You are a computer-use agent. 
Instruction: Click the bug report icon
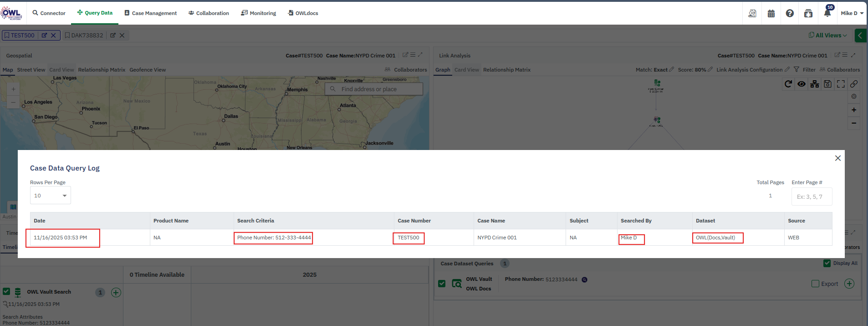tap(808, 14)
